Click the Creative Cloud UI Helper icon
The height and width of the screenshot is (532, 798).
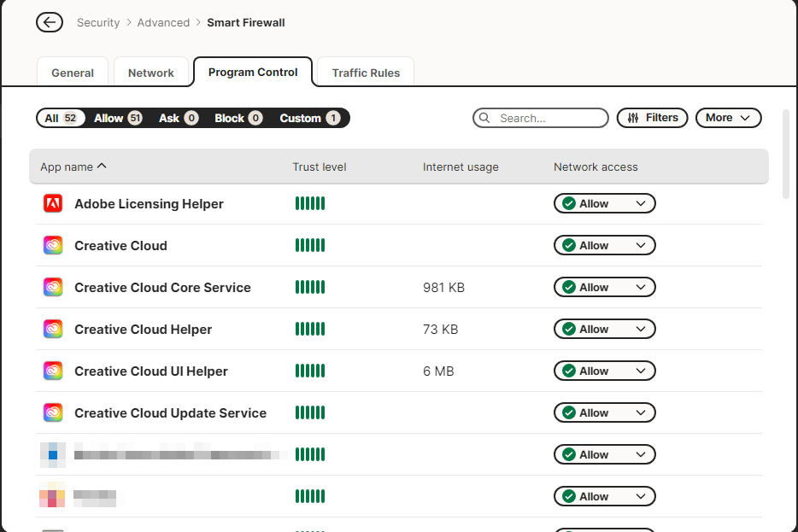click(x=53, y=371)
